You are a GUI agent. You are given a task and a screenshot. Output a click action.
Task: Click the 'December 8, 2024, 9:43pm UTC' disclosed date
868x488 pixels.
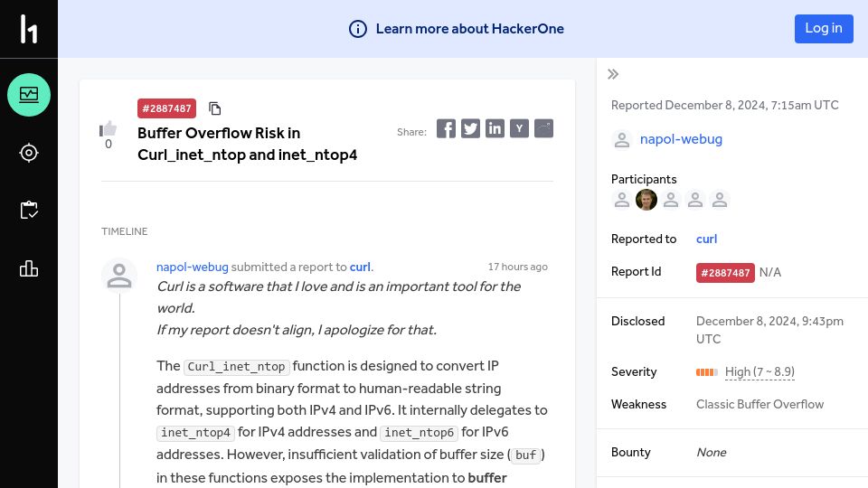coord(769,331)
